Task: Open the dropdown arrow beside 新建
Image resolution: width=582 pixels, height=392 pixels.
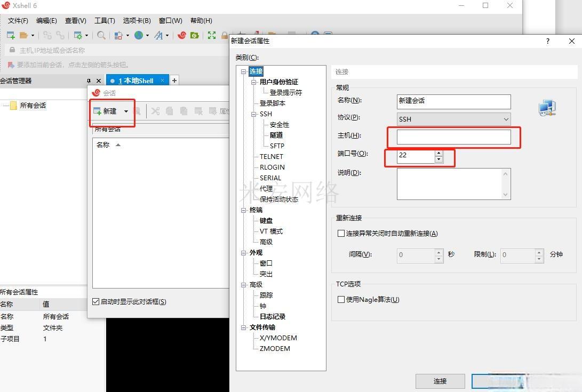Action: pyautogui.click(x=126, y=111)
